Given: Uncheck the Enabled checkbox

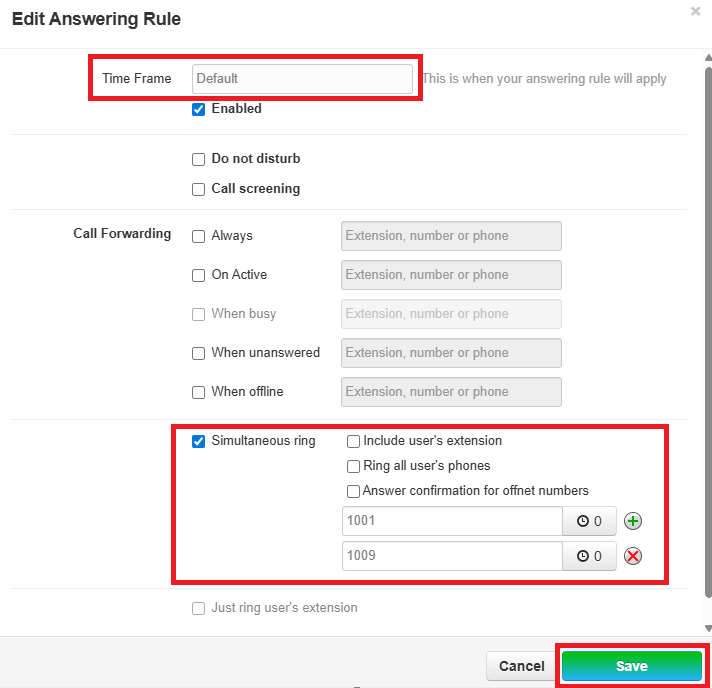Looking at the screenshot, I should 198,109.
